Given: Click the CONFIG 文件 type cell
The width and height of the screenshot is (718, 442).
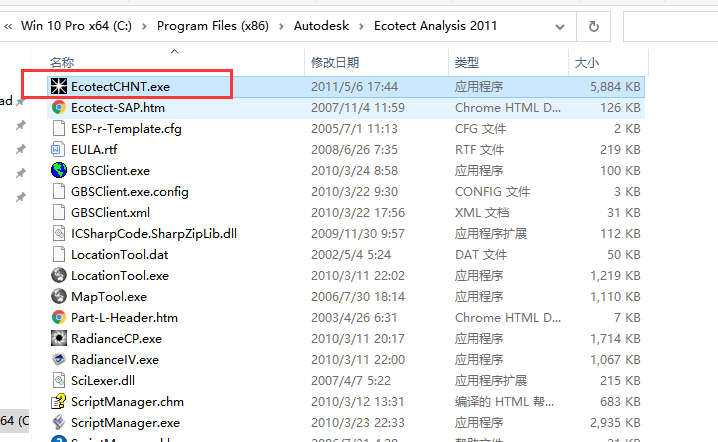Looking at the screenshot, I should pos(492,191).
